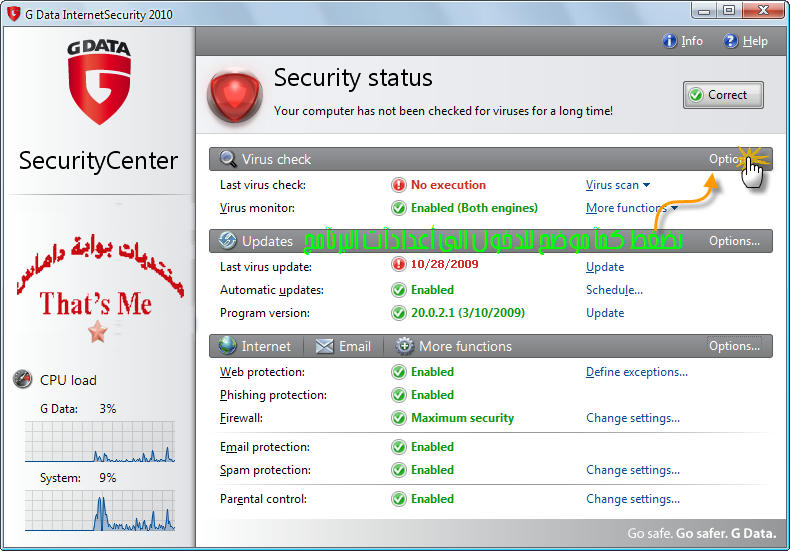Image resolution: width=790 pixels, height=551 pixels.
Task: Click Update link for program version
Action: [605, 313]
